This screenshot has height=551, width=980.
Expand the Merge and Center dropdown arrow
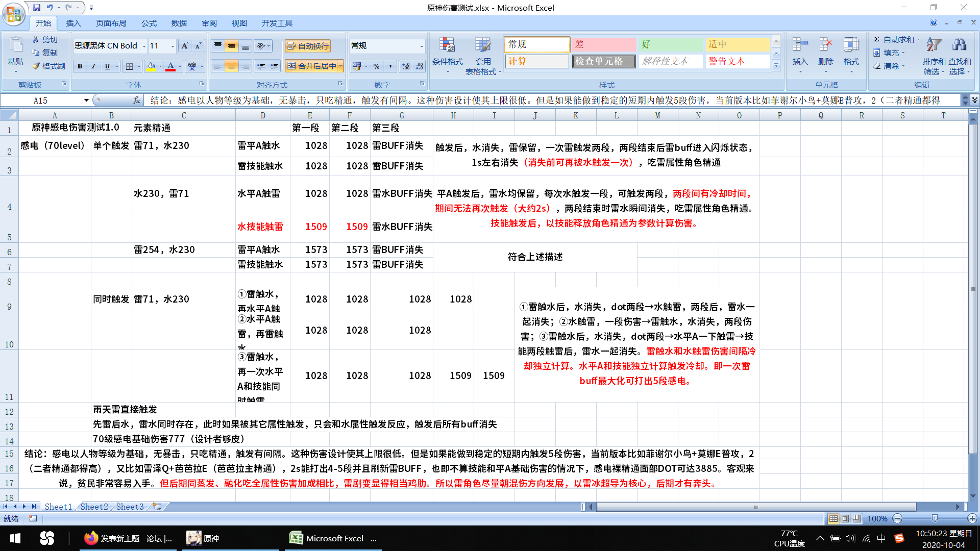point(340,66)
